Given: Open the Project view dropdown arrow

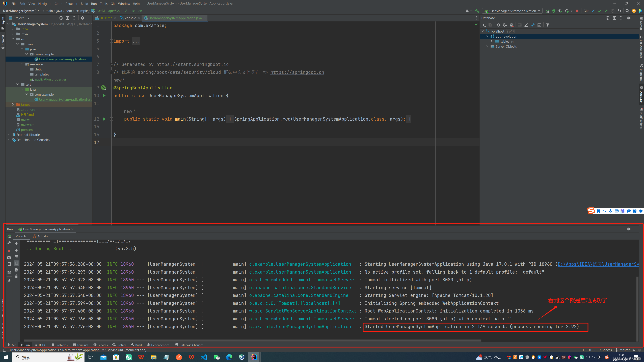Looking at the screenshot, I should [x=29, y=18].
